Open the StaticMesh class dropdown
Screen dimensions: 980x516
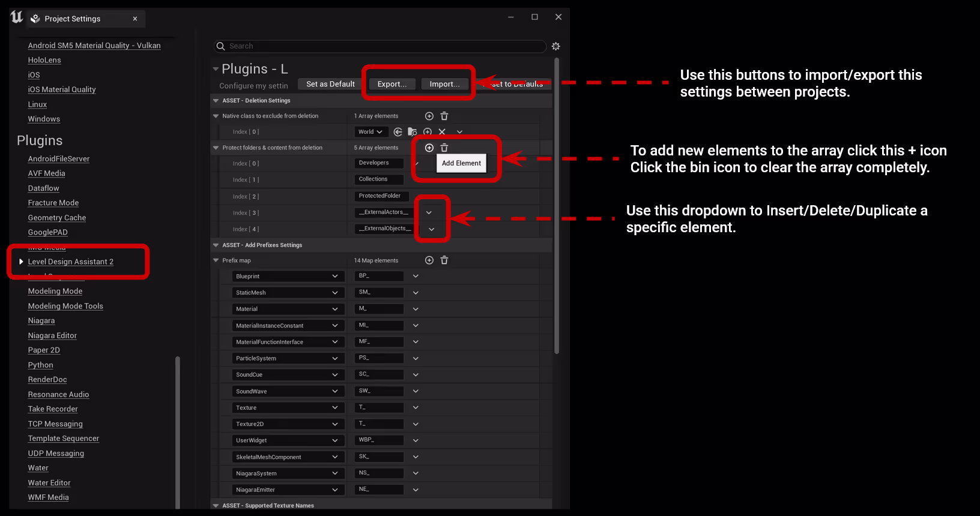tap(288, 293)
